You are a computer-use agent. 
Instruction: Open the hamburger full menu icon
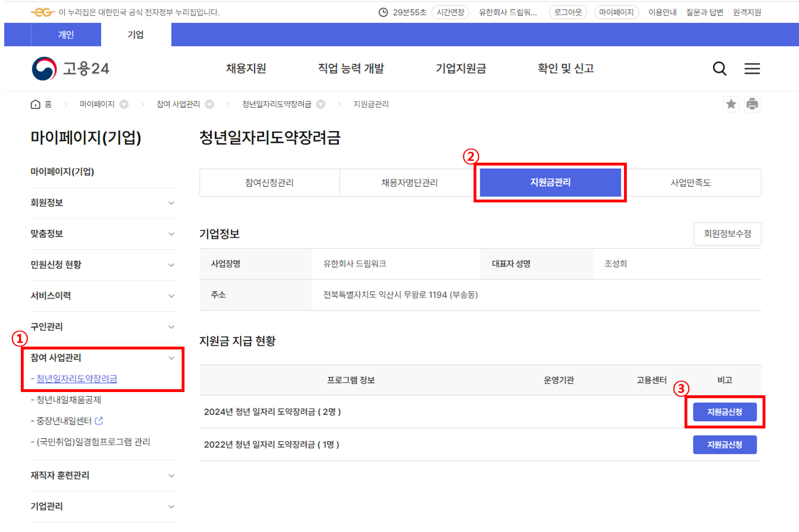click(752, 69)
